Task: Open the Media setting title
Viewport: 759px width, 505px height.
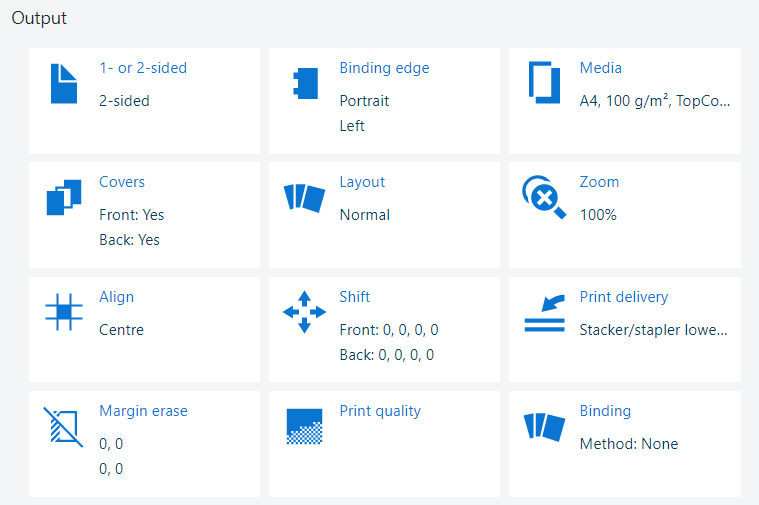Action: click(x=600, y=68)
